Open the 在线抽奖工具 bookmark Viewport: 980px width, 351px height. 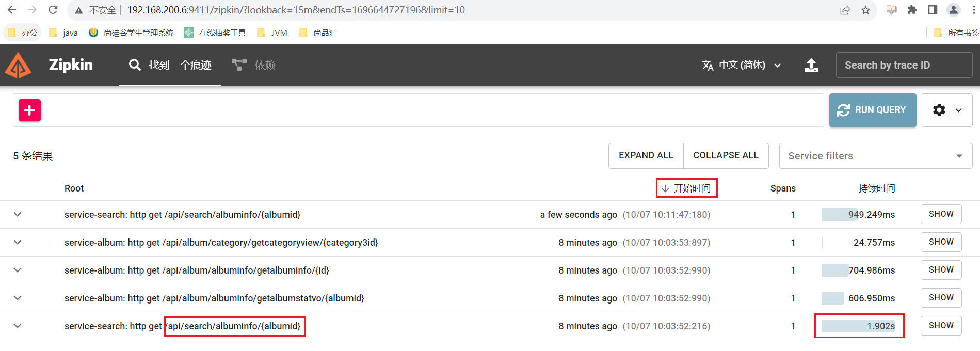click(215, 33)
